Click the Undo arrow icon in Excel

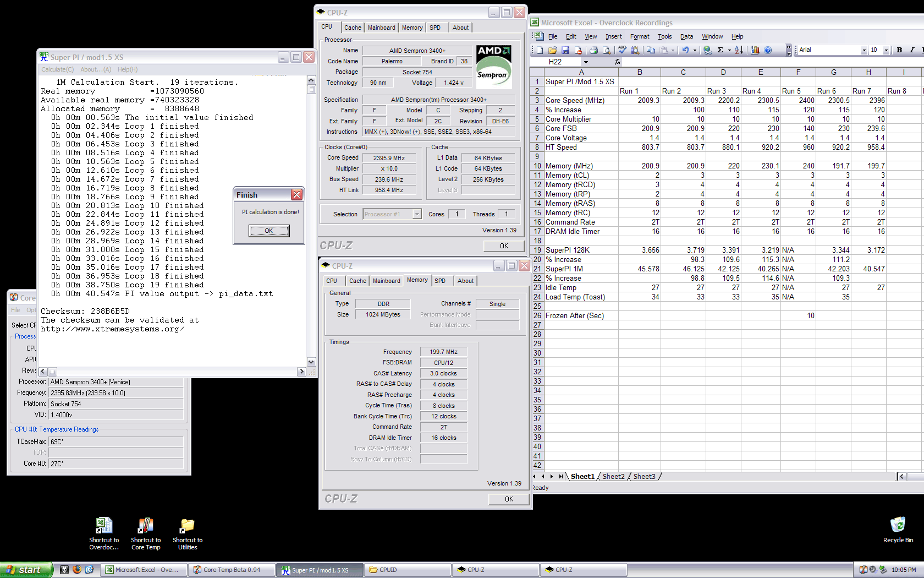(x=686, y=50)
